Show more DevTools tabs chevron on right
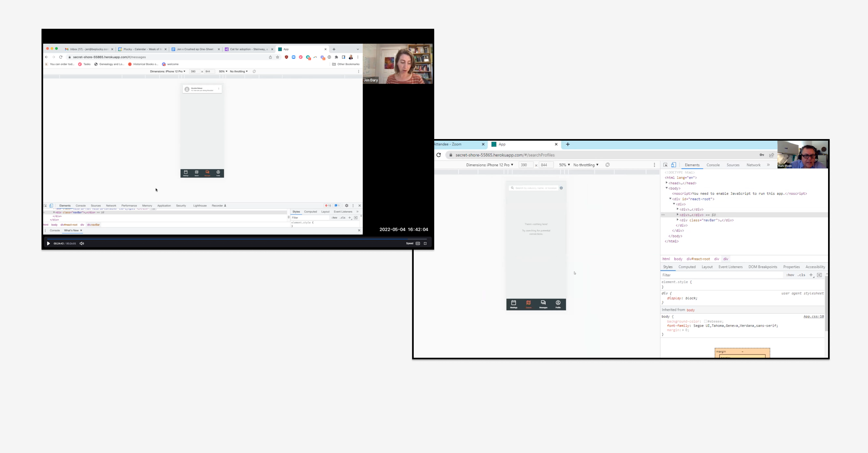Image resolution: width=868 pixels, height=453 pixels. tap(769, 165)
